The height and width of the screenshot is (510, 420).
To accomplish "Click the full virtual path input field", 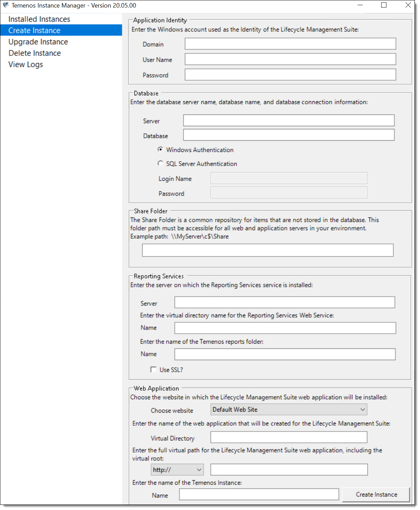I will pyautogui.click(x=289, y=470).
